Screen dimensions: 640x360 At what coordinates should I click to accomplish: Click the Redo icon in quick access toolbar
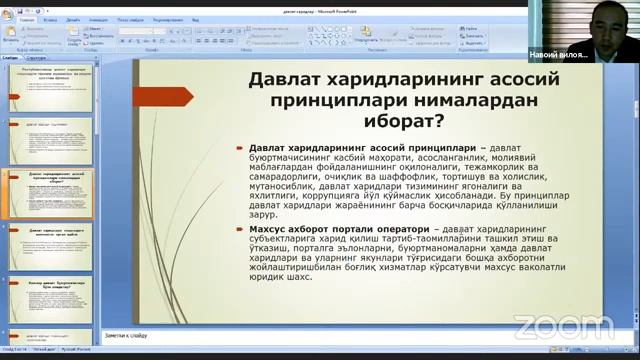38,11
